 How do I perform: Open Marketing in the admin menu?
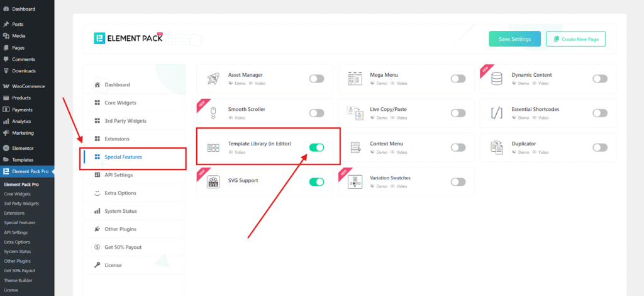(x=27, y=134)
